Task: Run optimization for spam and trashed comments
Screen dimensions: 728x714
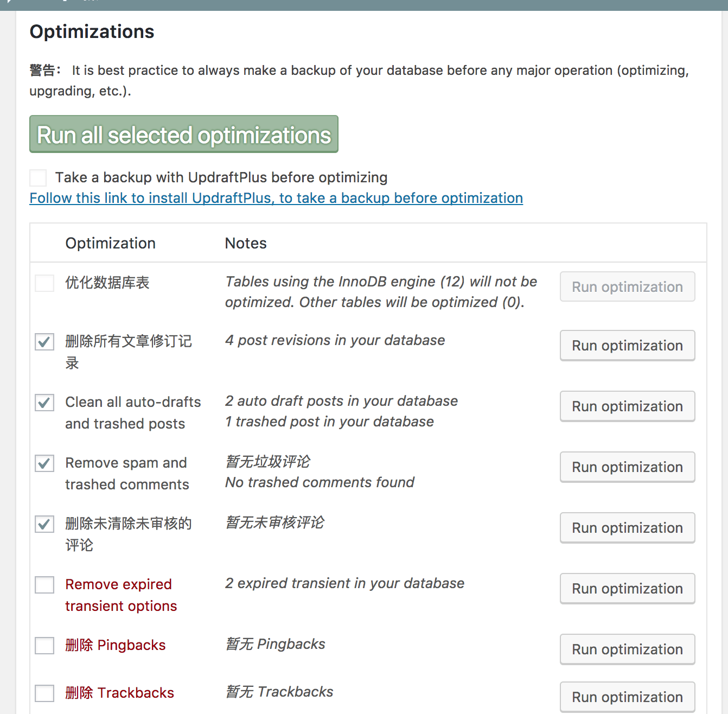Action: point(627,467)
